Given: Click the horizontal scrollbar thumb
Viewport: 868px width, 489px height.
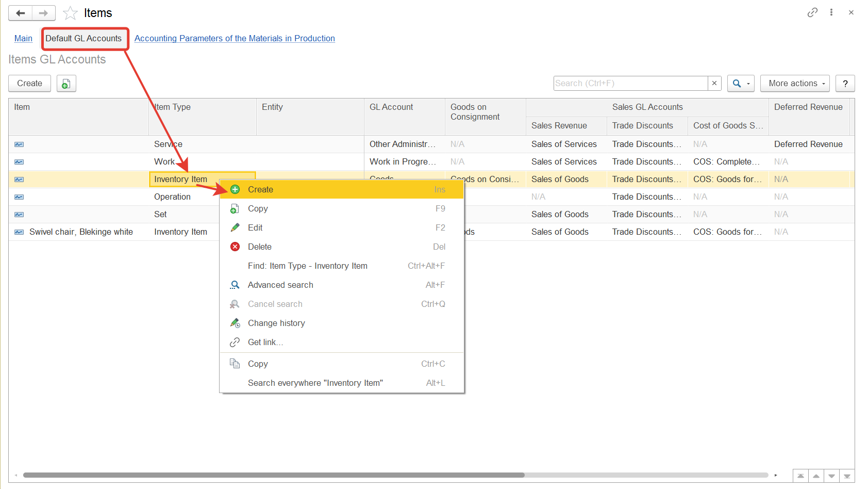Looking at the screenshot, I should pyautogui.click(x=274, y=475).
